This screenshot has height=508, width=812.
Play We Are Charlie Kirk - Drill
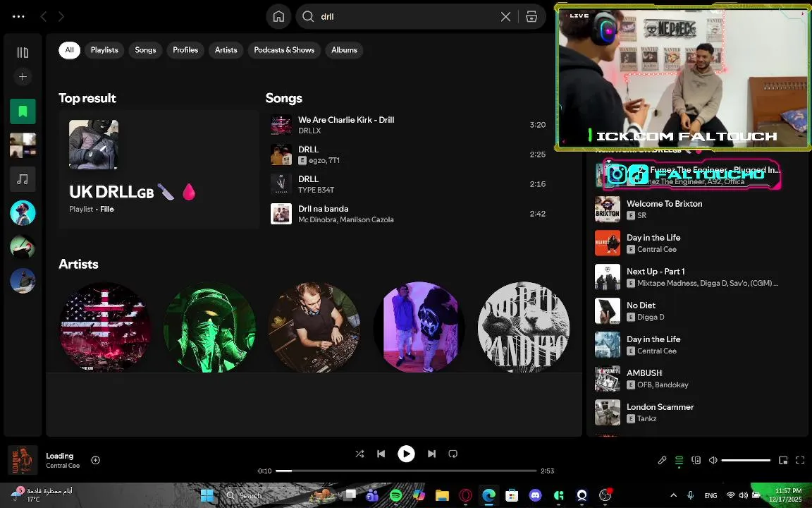coord(408,125)
